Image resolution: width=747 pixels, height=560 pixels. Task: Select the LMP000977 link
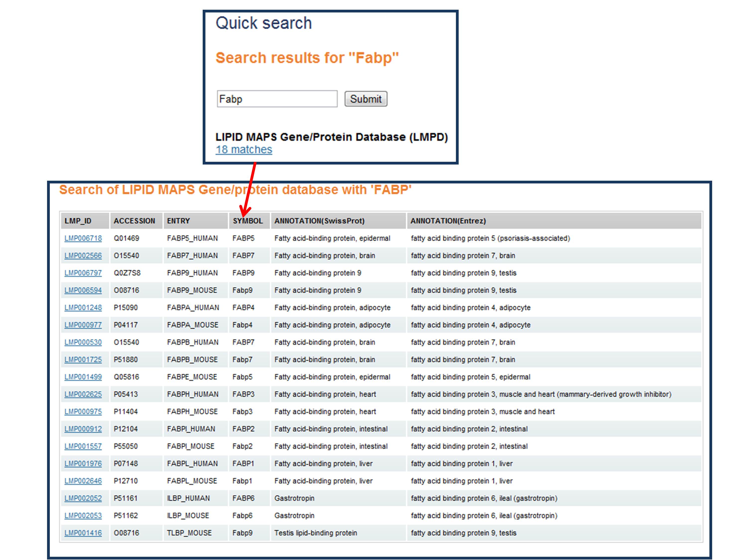pyautogui.click(x=83, y=325)
